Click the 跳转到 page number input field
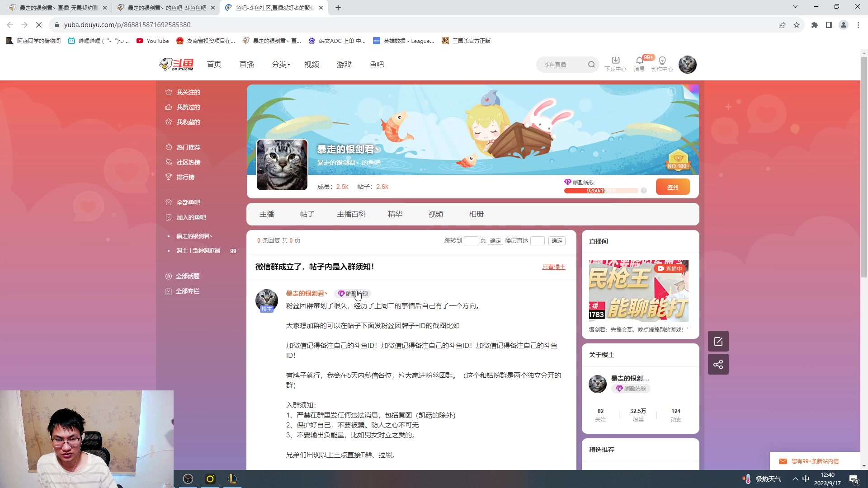This screenshot has height=488, width=868. [x=471, y=241]
